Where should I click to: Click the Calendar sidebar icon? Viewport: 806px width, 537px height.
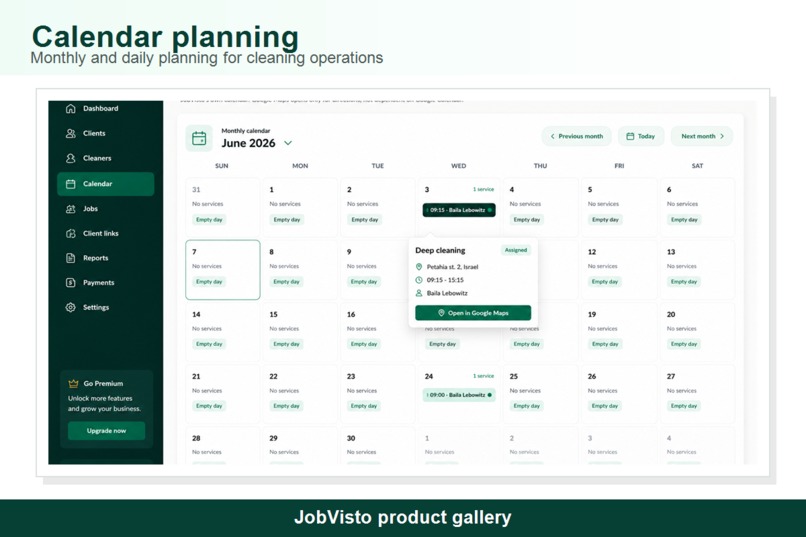[71, 184]
